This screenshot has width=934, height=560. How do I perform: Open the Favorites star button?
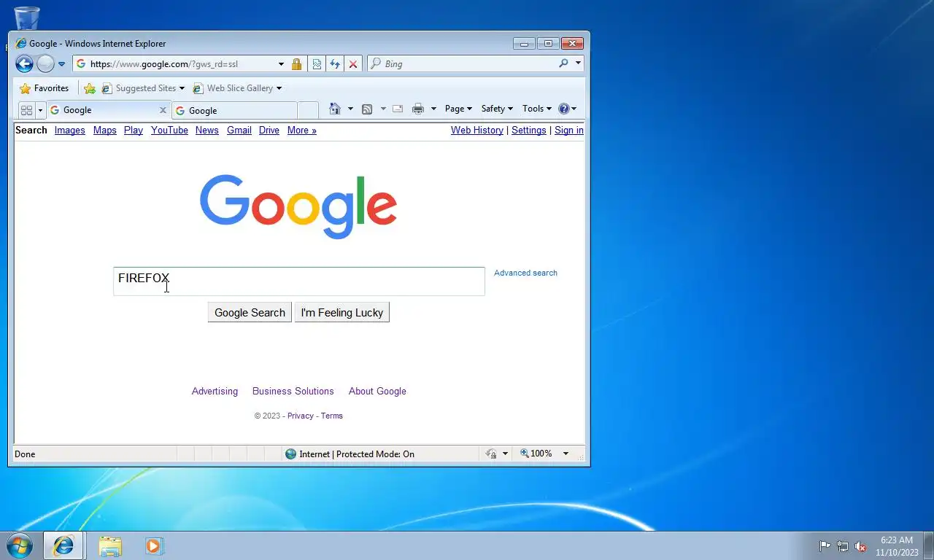click(44, 88)
